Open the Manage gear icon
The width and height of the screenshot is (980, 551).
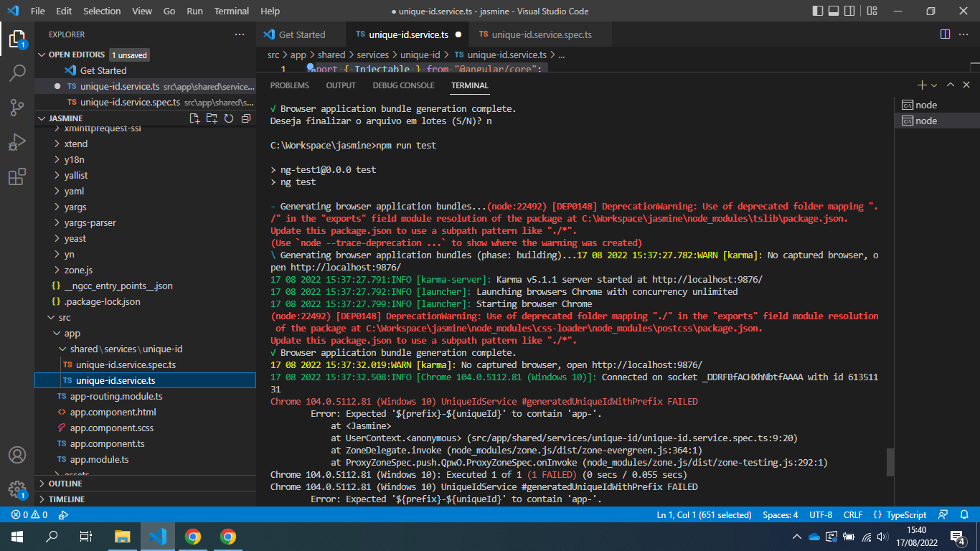pos(17,489)
